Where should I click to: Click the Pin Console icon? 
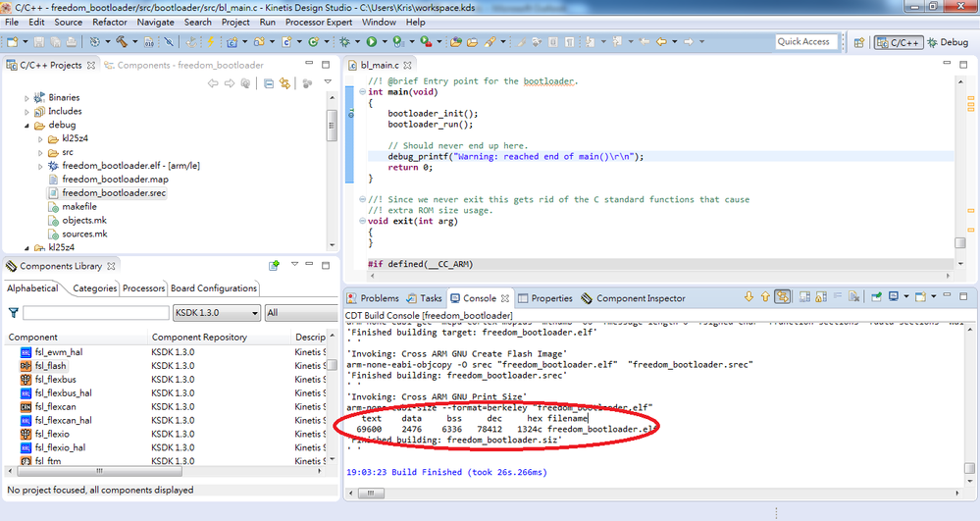[876, 297]
